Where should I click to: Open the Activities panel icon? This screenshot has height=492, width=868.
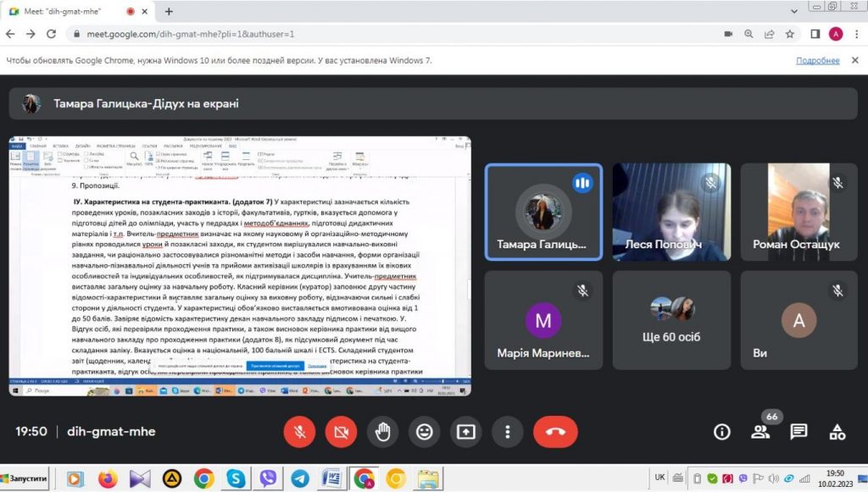click(837, 432)
